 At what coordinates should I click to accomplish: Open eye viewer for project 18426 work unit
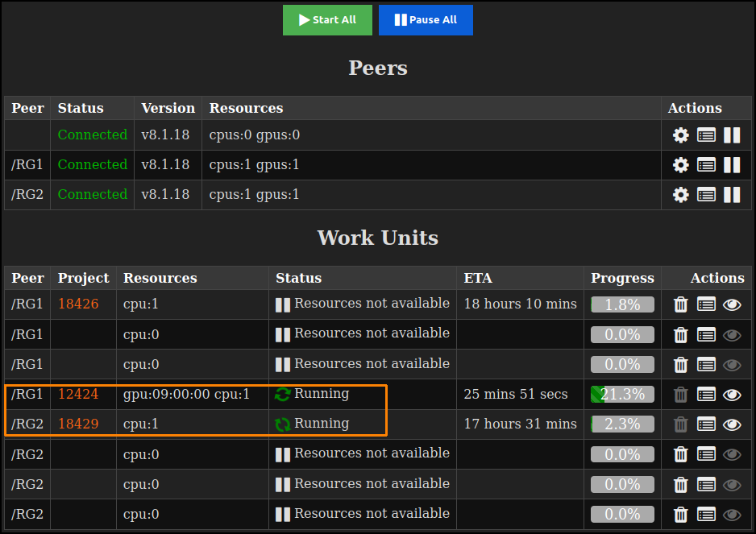[732, 304]
